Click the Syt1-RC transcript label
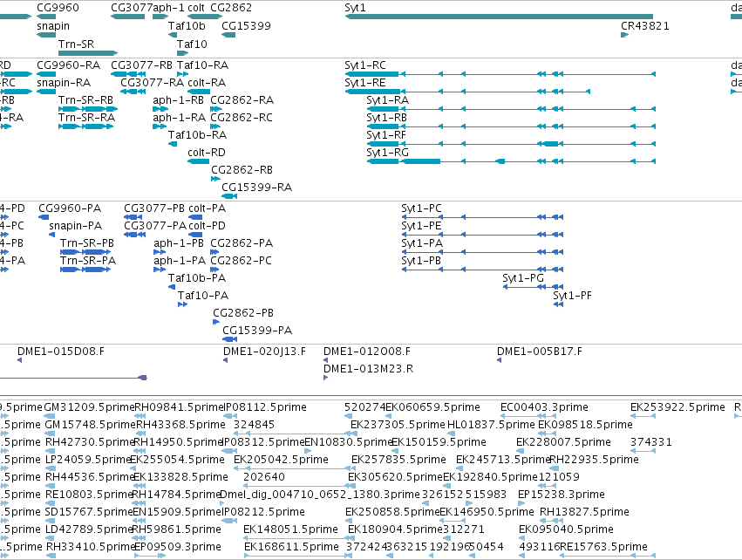Screen dimensions: 742x560 point(365,65)
